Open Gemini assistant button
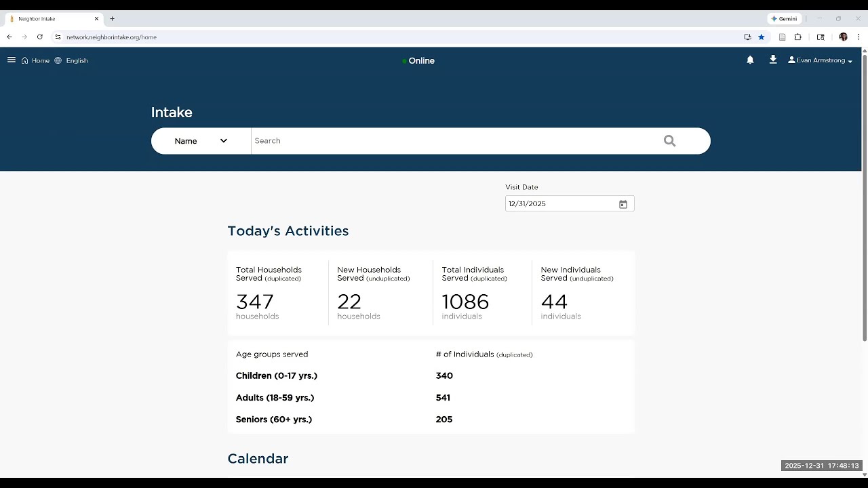 tap(785, 19)
